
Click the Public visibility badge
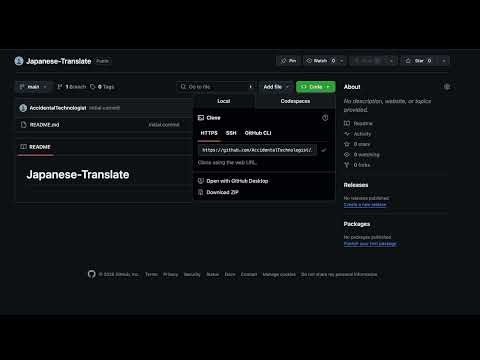102,61
